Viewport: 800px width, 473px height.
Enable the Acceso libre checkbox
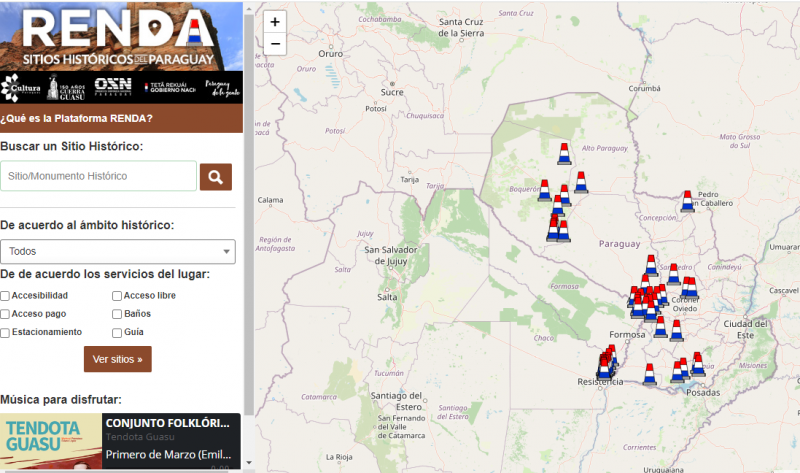pos(117,296)
